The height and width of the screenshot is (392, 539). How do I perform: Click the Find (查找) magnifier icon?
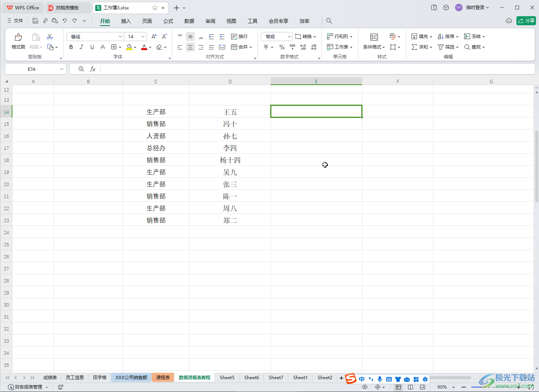467,47
